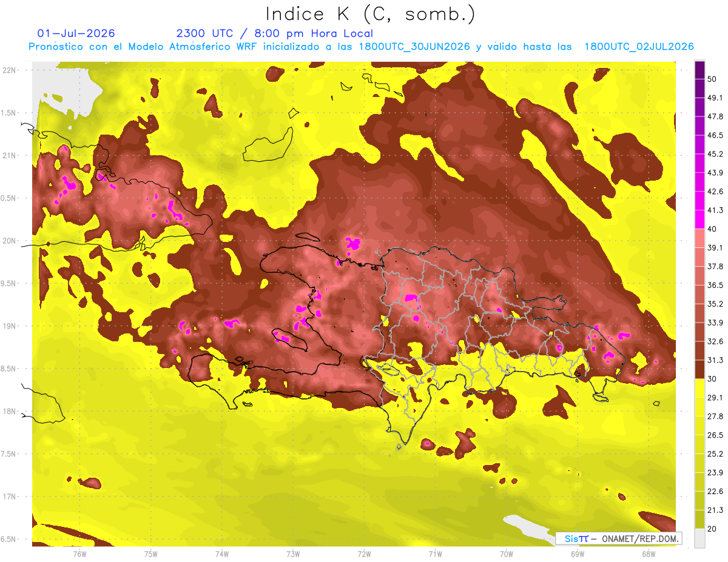Click the '76W' longitude label

click(79, 554)
